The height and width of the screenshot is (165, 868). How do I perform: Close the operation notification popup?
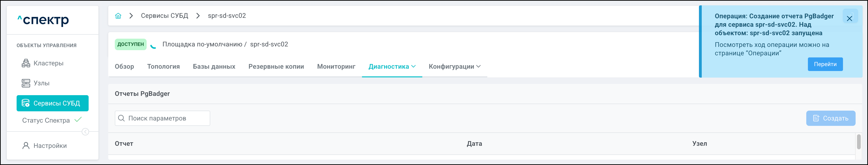point(850,19)
